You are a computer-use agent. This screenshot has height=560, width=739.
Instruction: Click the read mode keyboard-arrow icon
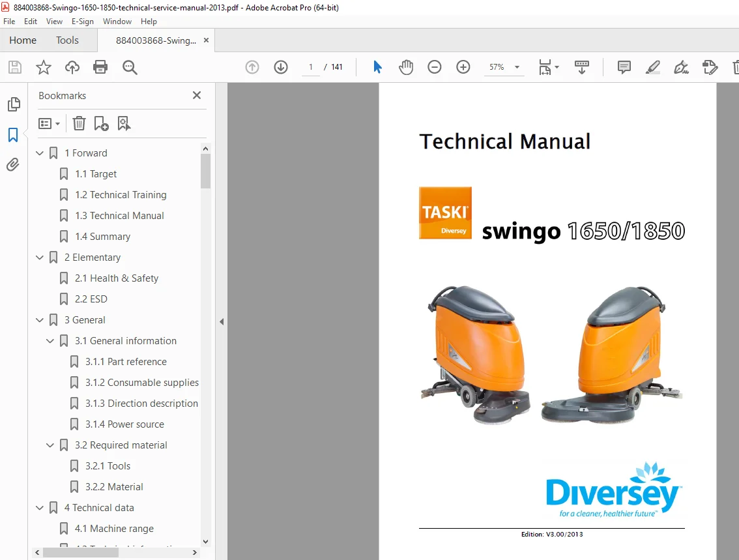(x=581, y=67)
